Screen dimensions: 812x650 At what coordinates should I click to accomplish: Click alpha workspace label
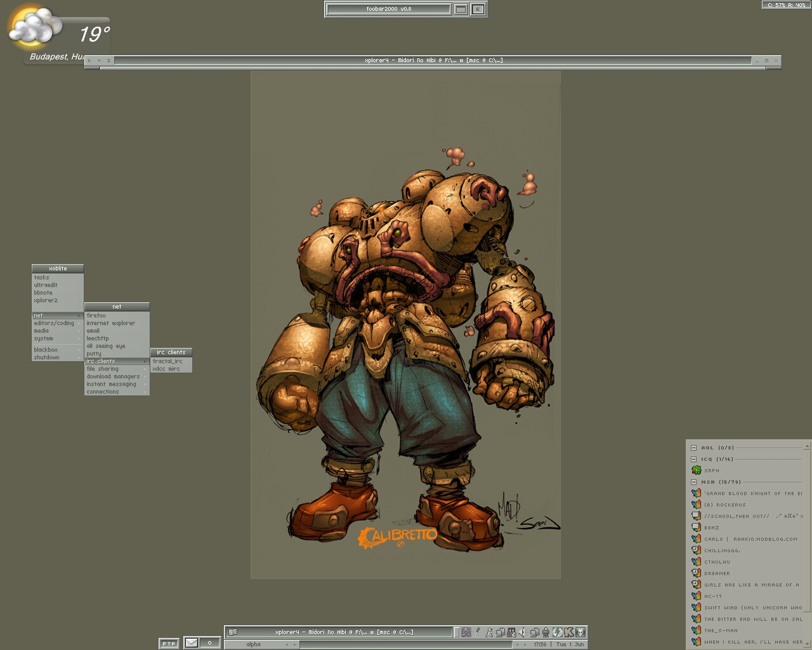253,644
